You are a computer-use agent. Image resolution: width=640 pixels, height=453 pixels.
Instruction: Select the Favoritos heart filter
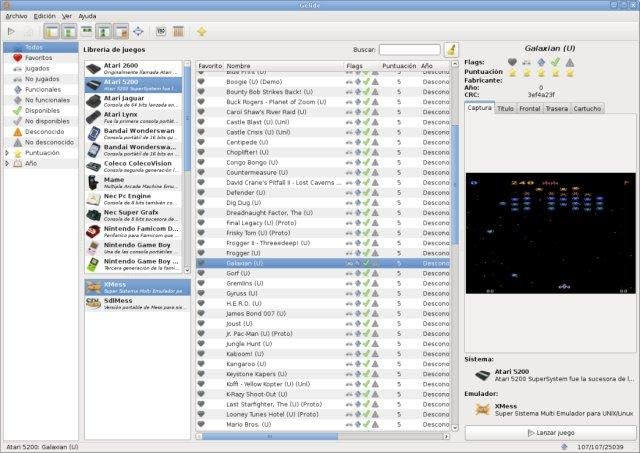(x=41, y=58)
